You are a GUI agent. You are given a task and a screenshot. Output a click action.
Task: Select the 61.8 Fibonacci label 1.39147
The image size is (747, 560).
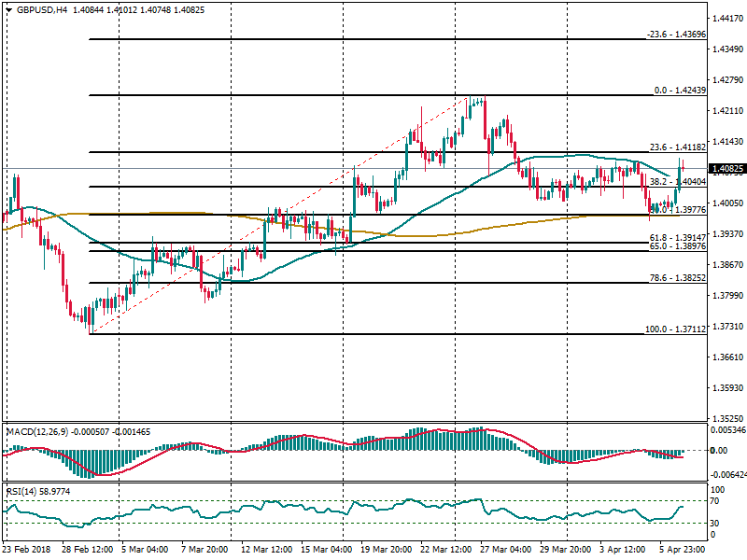[x=676, y=239]
